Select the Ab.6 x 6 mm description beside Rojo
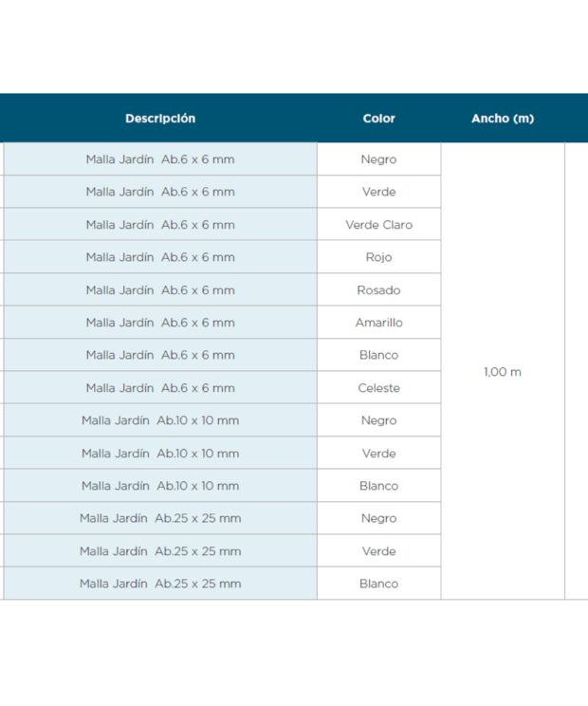 tap(160, 257)
